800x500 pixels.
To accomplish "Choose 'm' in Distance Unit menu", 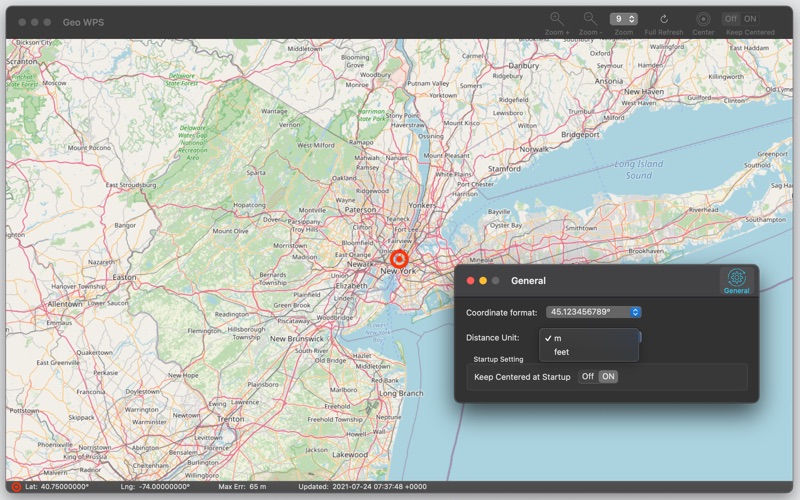I will (588, 338).
